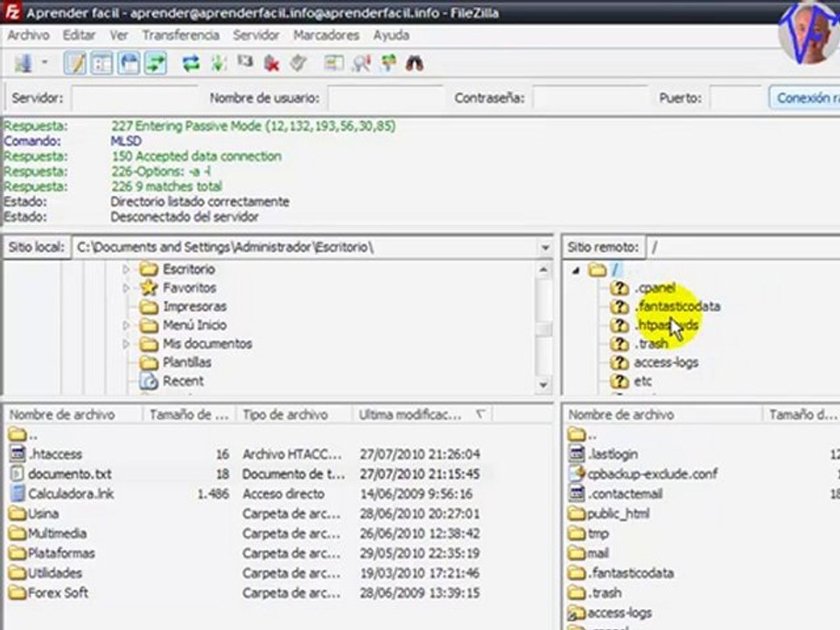Search files with binoculars icon

[415, 64]
